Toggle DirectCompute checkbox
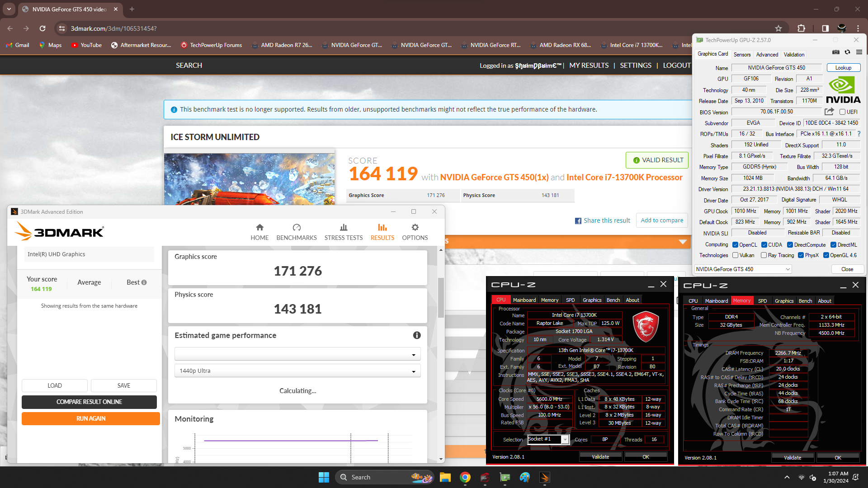The height and width of the screenshot is (488, 868). [790, 245]
